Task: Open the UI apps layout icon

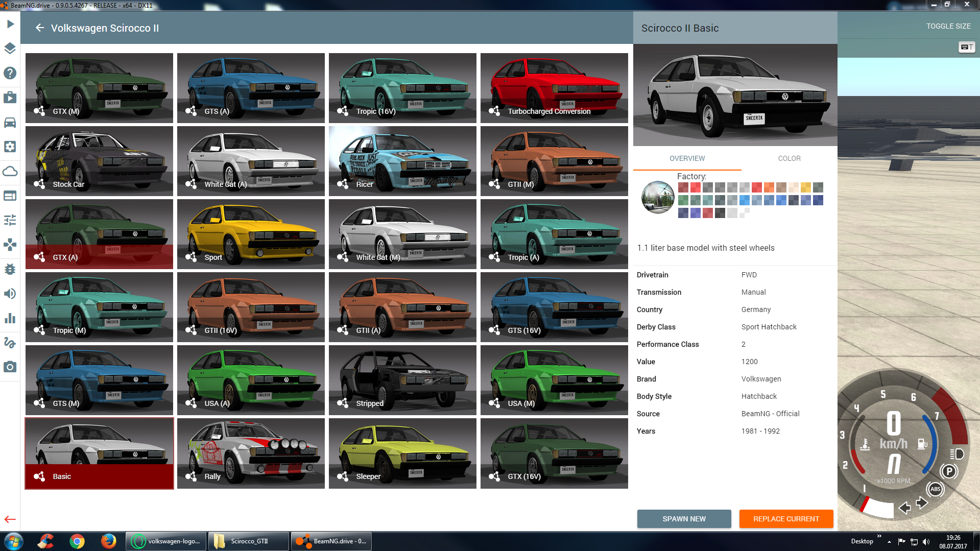Action: click(x=10, y=196)
